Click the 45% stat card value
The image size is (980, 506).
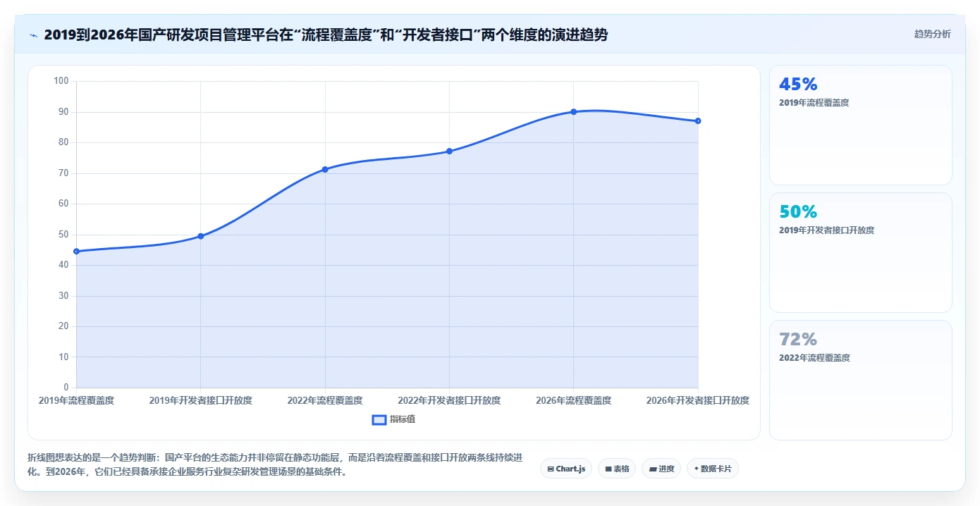pos(798,84)
